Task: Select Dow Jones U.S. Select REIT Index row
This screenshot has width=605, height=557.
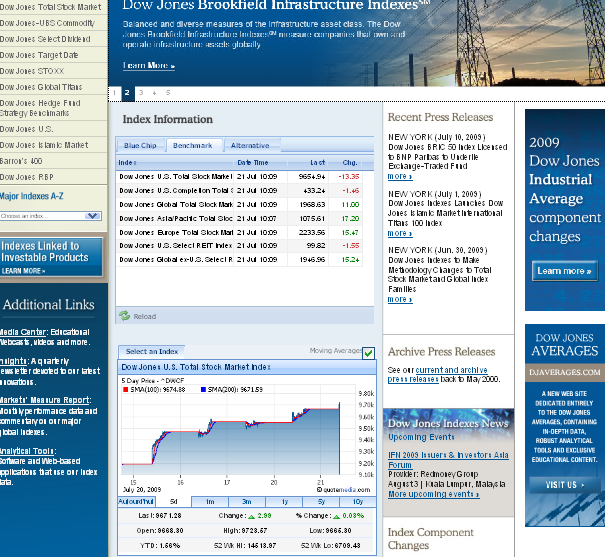Action: point(239,246)
